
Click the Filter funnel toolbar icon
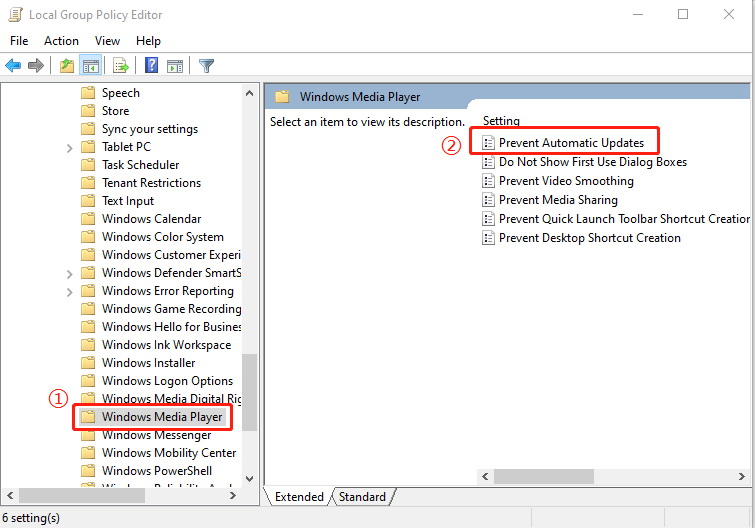206,65
